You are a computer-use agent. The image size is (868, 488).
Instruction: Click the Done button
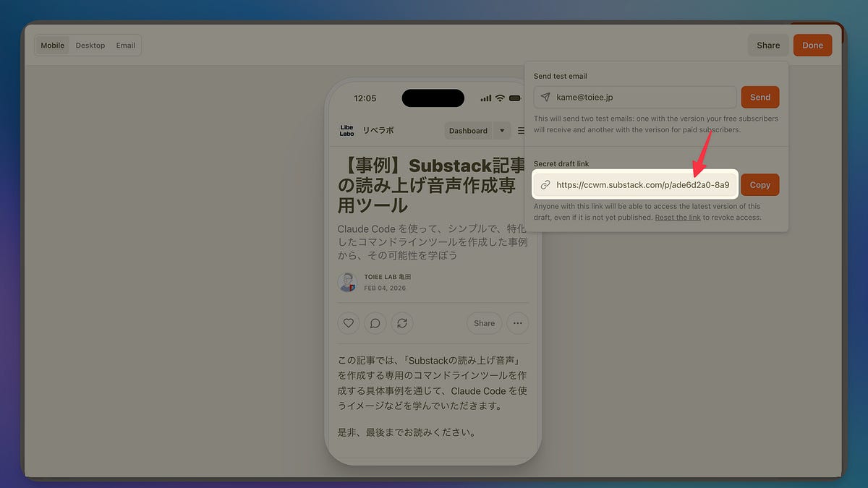tap(812, 45)
